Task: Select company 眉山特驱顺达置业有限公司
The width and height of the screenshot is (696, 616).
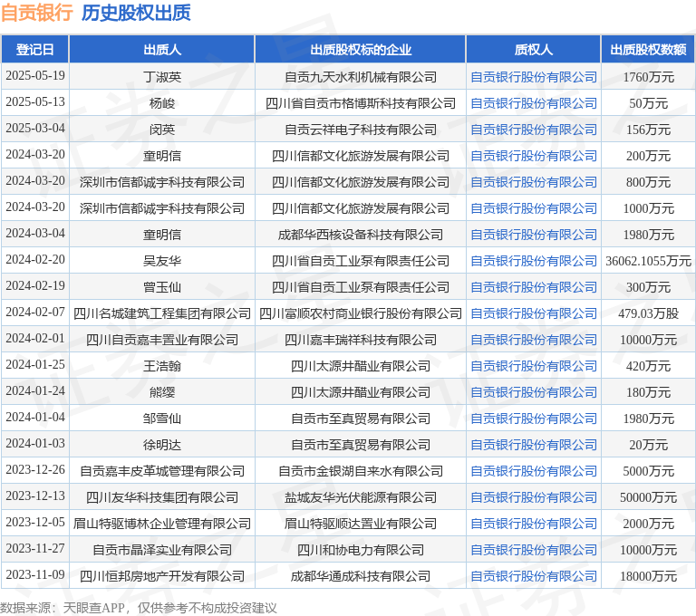Action: coord(361,524)
